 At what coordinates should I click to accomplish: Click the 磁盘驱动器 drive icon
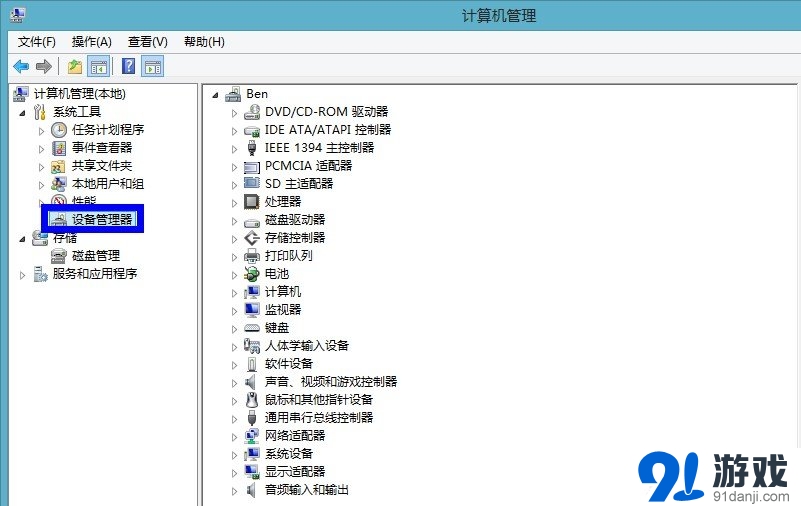[252, 221]
